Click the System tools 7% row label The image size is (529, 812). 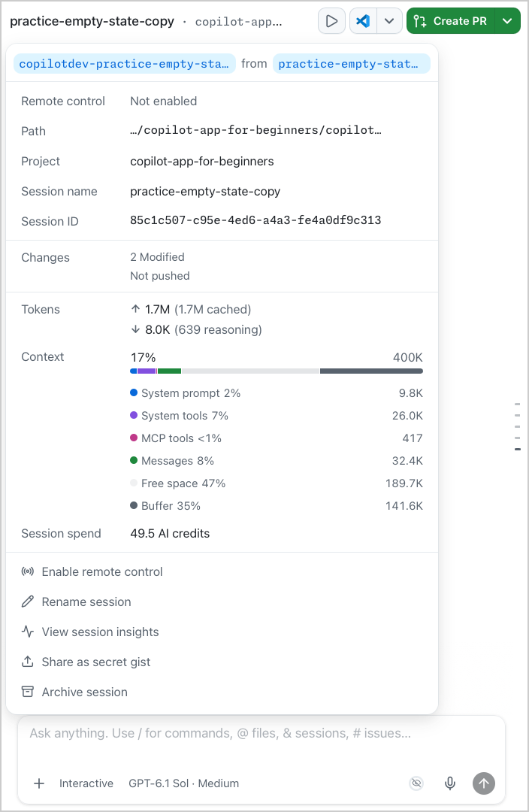[185, 415]
